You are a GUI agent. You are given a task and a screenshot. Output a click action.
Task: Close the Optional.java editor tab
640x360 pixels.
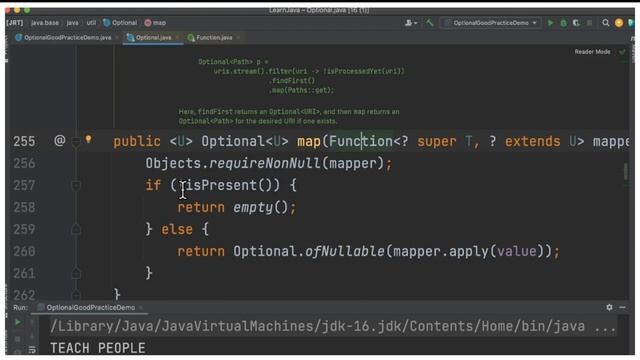(177, 38)
